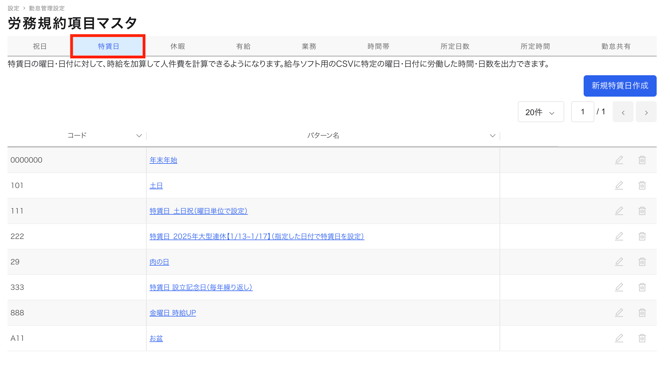Viewport: 670px width, 368px height.
Task: Click the 設定 breadcrumb link
Action: 13,8
